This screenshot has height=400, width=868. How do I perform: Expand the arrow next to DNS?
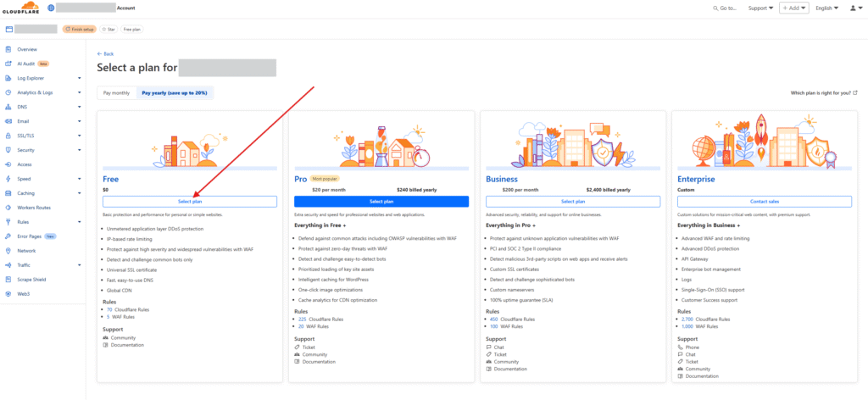point(79,107)
